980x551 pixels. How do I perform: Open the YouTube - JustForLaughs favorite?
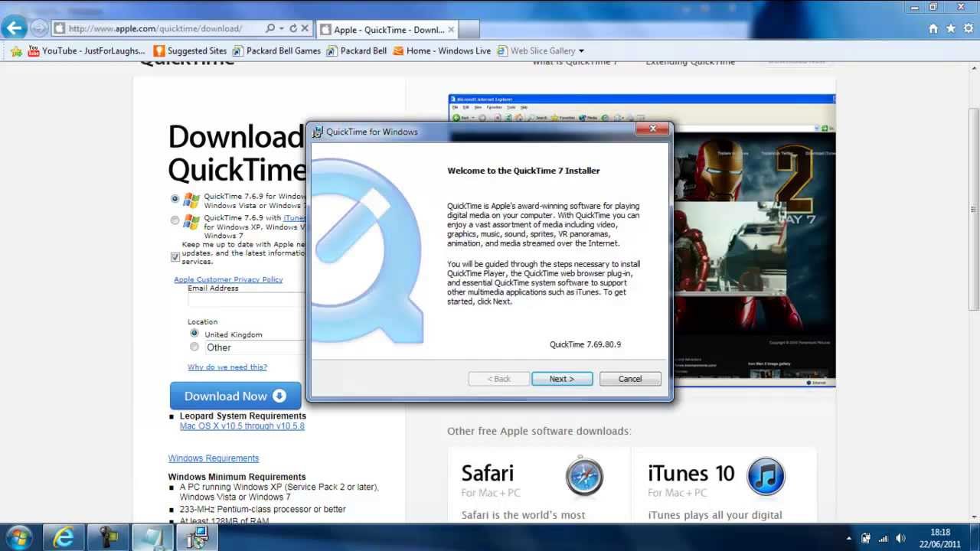87,51
